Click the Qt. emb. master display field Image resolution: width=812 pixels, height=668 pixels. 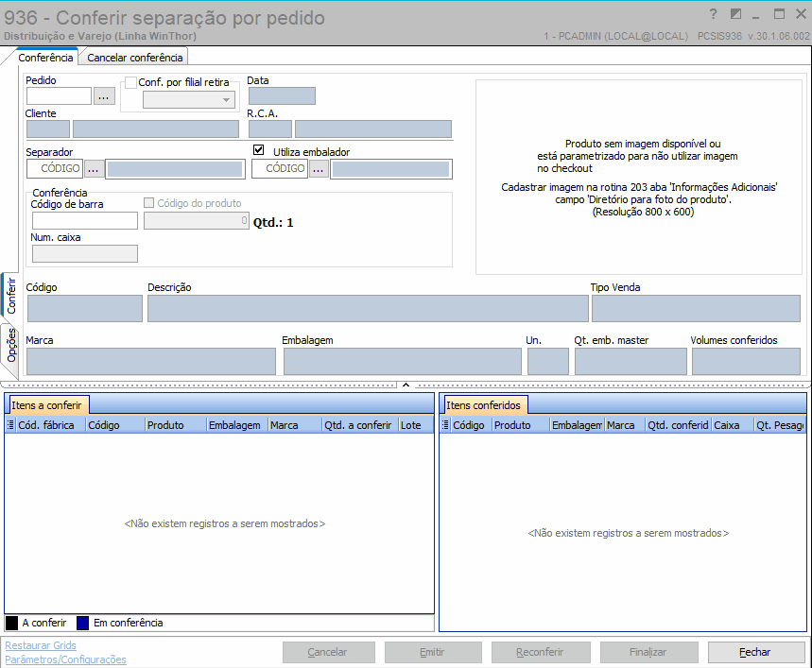pyautogui.click(x=631, y=361)
